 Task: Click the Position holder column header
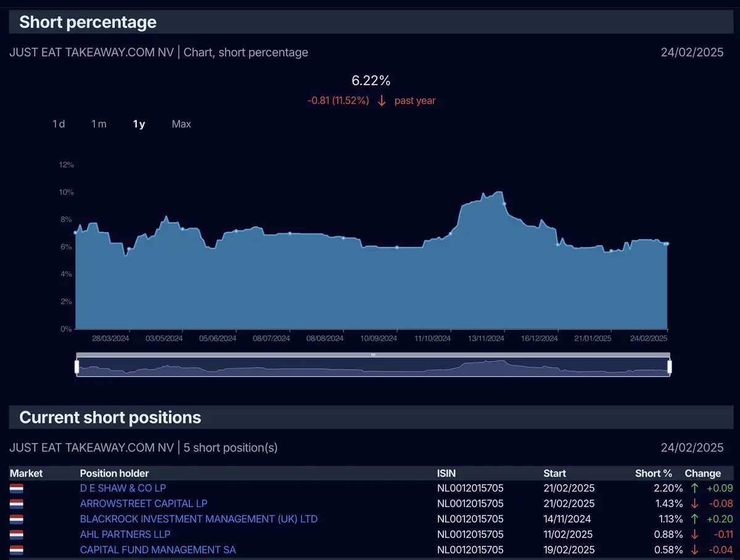point(115,473)
